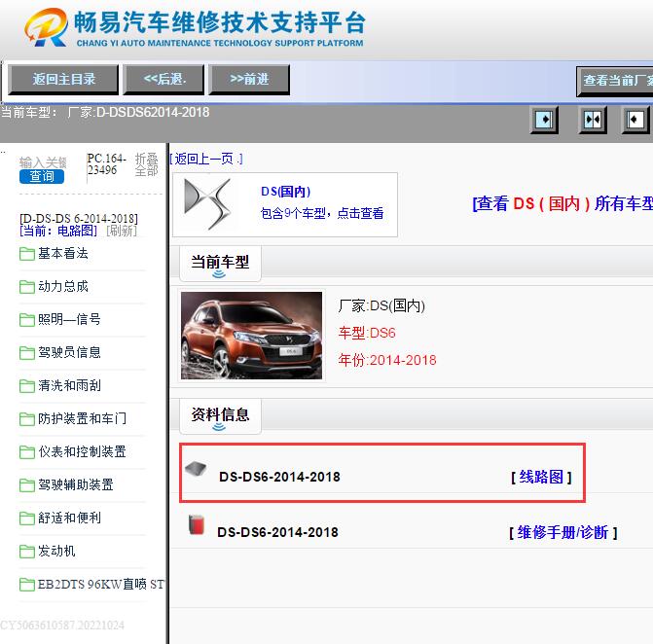
Task: Click the DS-DS6-2014-2018 线路图 row title
Action: (x=279, y=477)
